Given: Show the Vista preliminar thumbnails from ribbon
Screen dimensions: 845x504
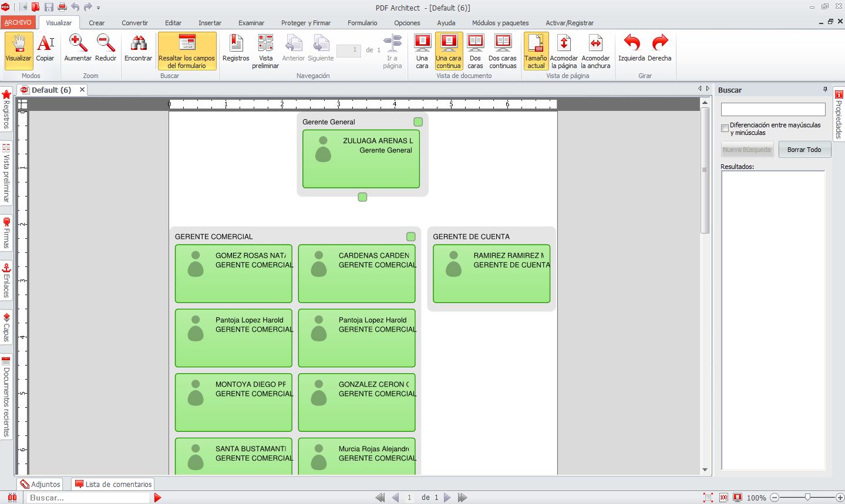Looking at the screenshot, I should [265, 51].
